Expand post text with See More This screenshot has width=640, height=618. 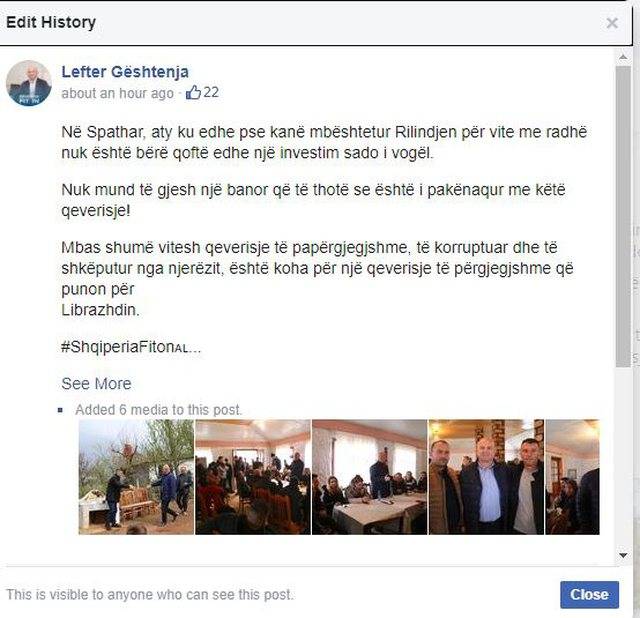point(96,384)
